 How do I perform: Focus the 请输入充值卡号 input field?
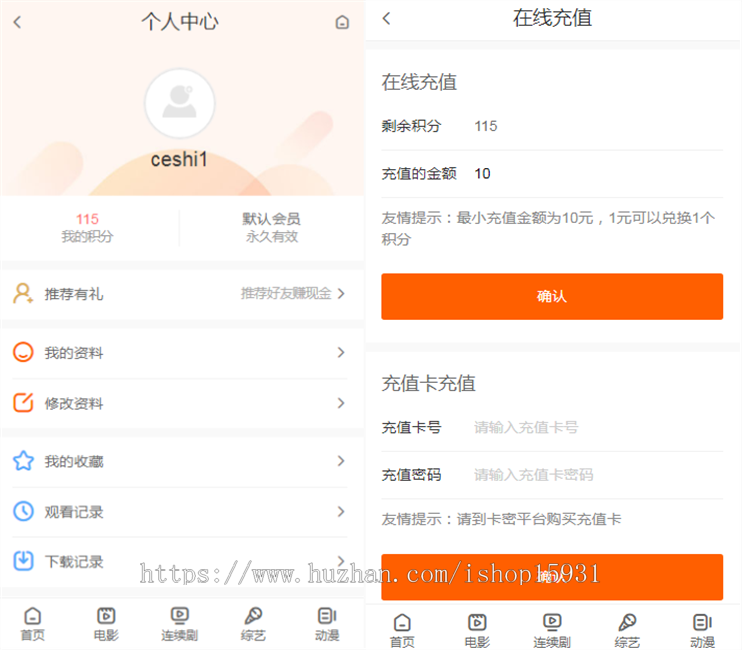[x=595, y=427]
